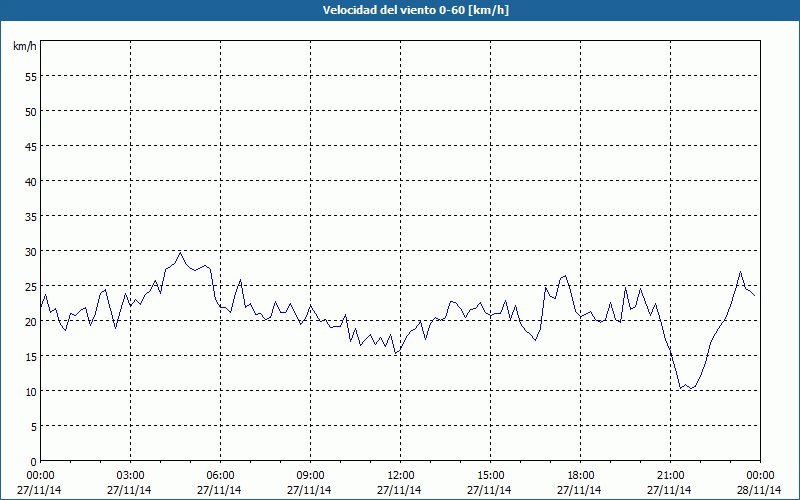Viewport: 800px width, 500px height.
Task: Click the y-axis value 10
Action: (x=31, y=391)
